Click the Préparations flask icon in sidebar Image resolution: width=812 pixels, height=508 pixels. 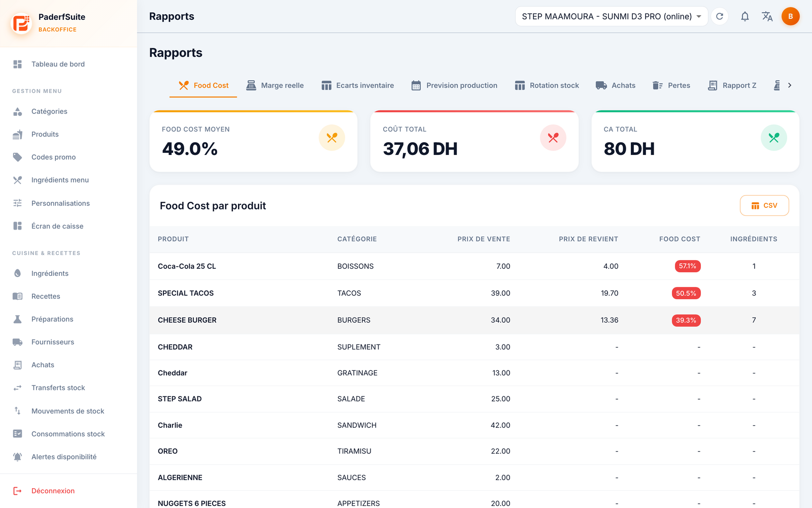tap(17, 319)
